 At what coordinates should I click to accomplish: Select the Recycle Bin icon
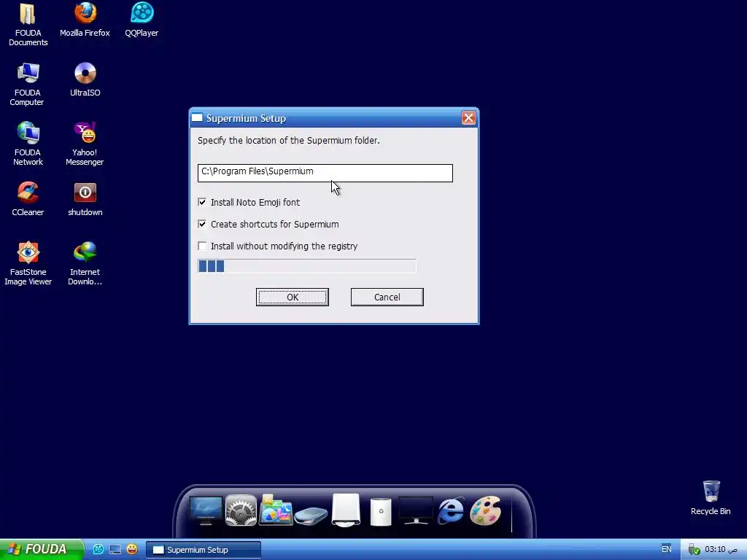(x=711, y=497)
